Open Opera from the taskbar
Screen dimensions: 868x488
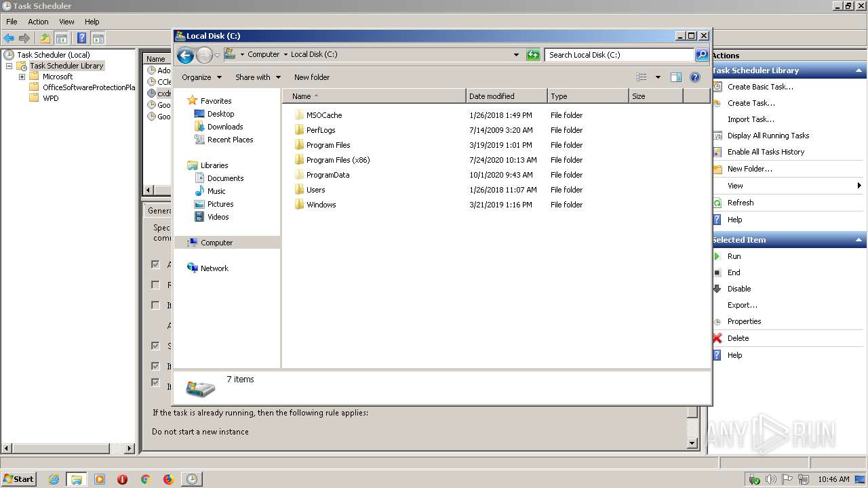tap(122, 479)
